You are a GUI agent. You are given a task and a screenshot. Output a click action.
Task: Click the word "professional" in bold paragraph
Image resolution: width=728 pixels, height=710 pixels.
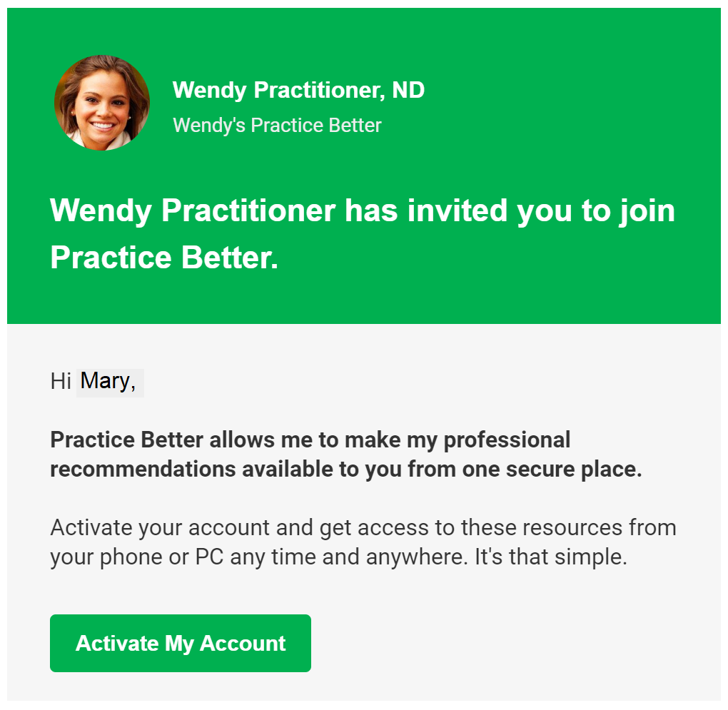click(x=507, y=441)
